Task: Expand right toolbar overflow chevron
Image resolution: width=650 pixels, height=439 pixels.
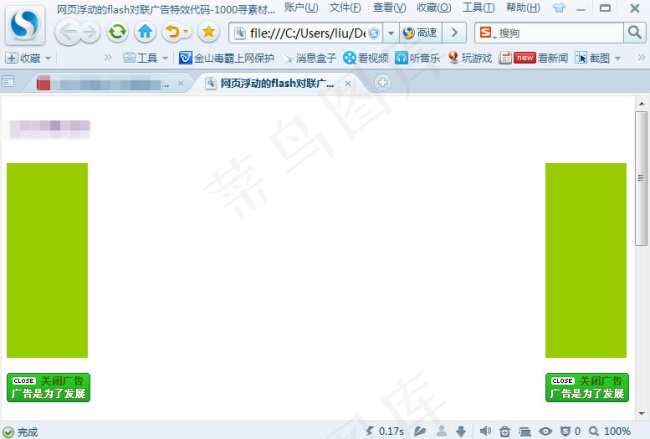Action: 641,57
